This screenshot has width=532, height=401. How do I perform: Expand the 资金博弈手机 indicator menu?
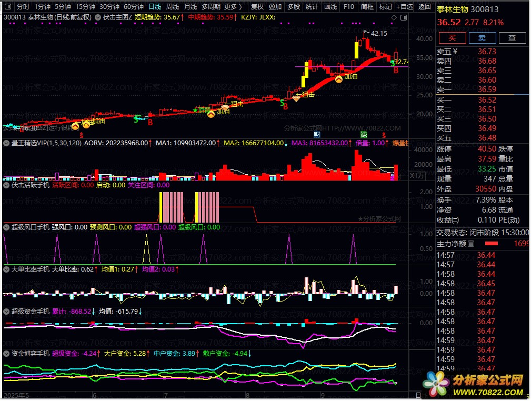(x=6, y=354)
